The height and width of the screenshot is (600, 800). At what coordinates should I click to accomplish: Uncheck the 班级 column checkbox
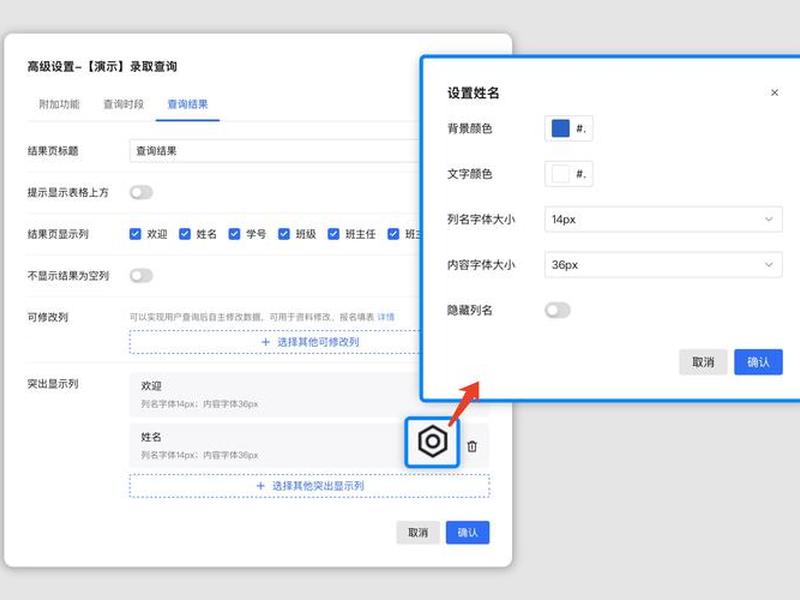pyautogui.click(x=284, y=234)
